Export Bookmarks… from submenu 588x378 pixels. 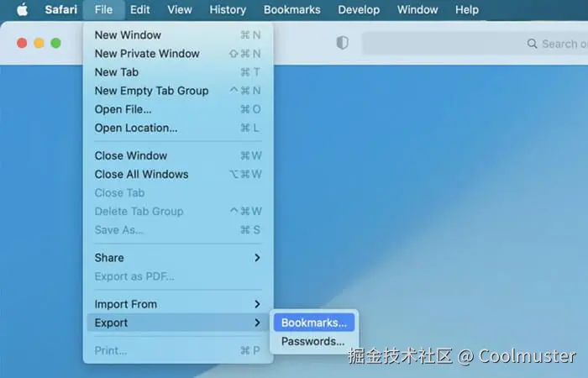click(x=314, y=323)
